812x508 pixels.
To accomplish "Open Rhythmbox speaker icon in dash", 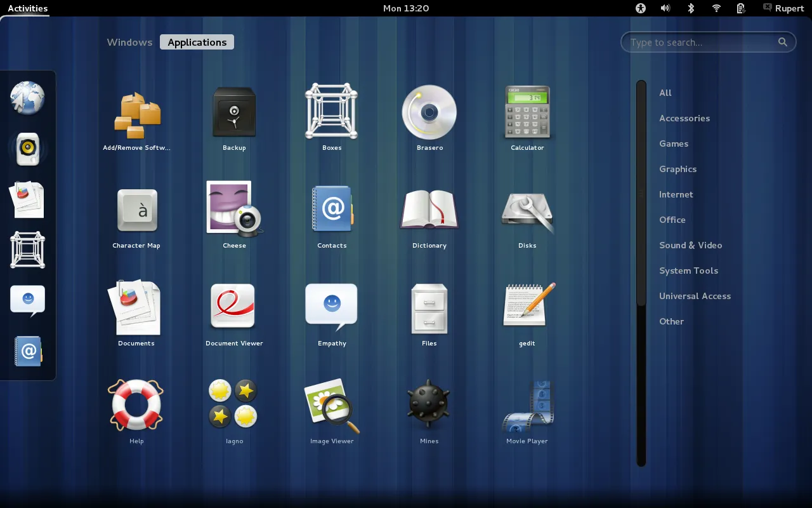I will pos(27,149).
